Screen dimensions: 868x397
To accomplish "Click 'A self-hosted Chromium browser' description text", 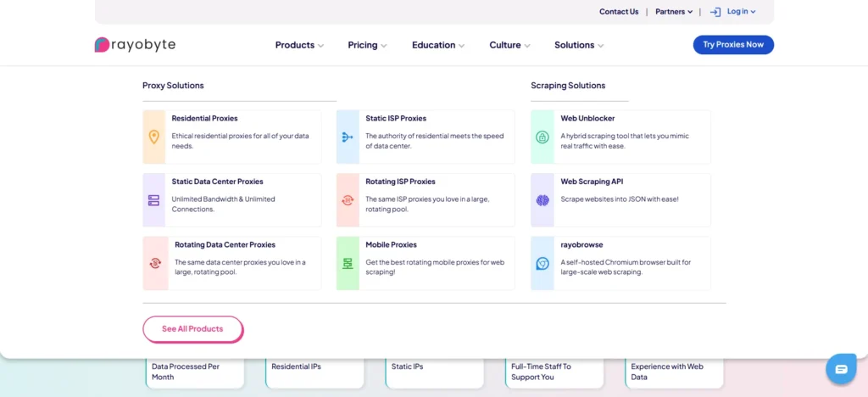I will (626, 267).
